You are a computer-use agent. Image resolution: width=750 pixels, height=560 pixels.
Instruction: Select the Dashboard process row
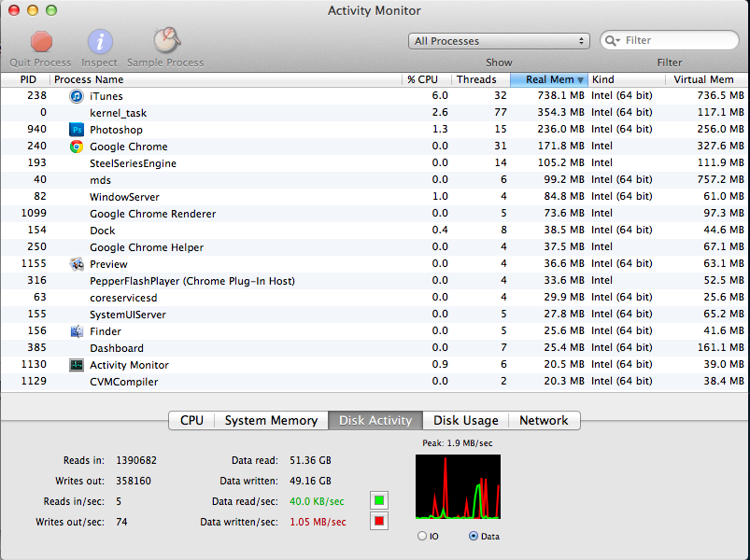pos(375,348)
